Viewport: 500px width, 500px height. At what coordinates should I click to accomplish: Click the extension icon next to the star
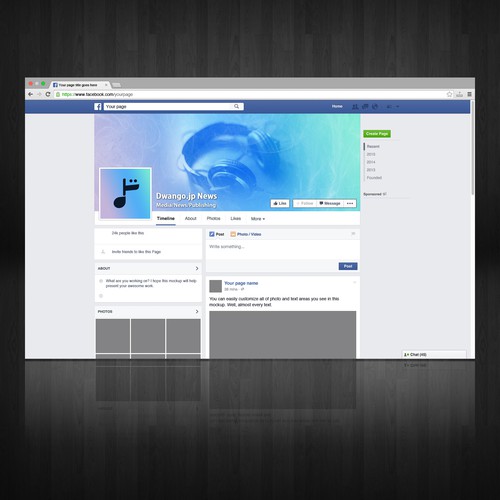[460, 94]
